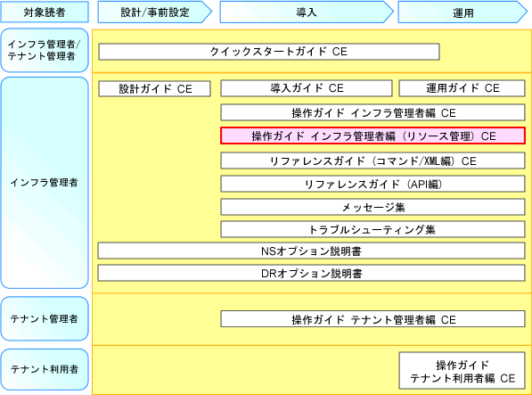The height and width of the screenshot is (395, 532).
Task: Open 操作ガイド テナント管理者編 CE box
Action: click(372, 319)
